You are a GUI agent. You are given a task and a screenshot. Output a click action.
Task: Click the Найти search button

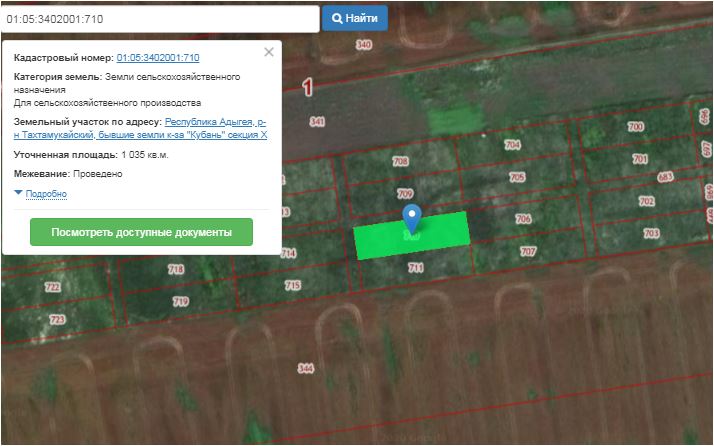point(354,18)
